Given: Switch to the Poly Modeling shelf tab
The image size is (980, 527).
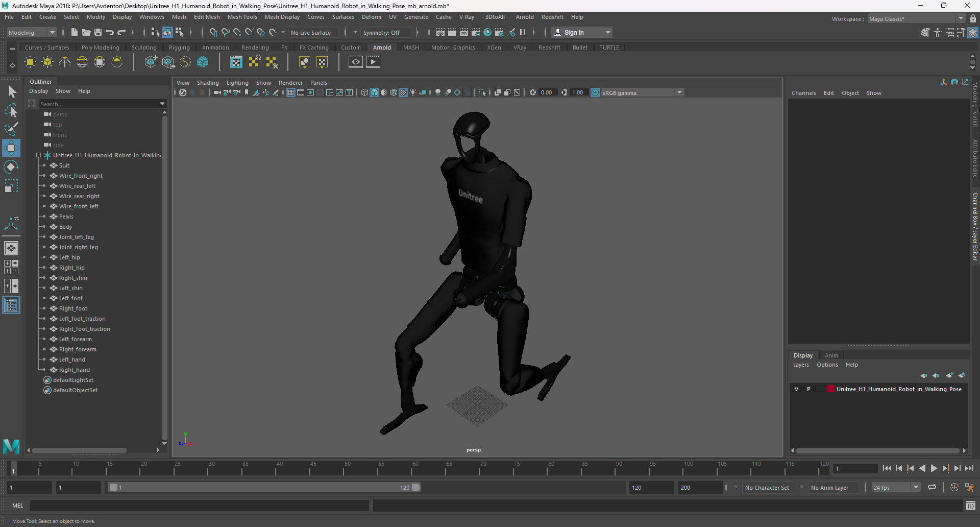Looking at the screenshot, I should pos(100,47).
